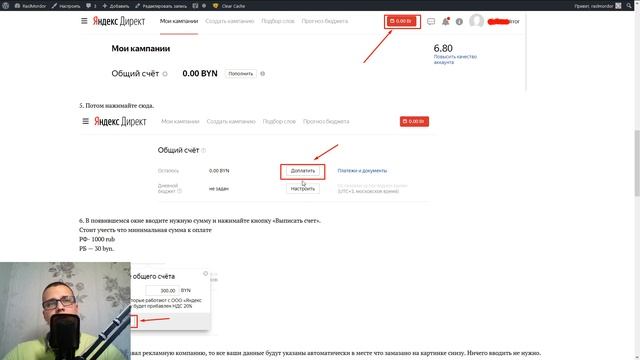The height and width of the screenshot is (360, 640).
Task: Select the presenter webcam overlay
Action: click(x=65, y=311)
